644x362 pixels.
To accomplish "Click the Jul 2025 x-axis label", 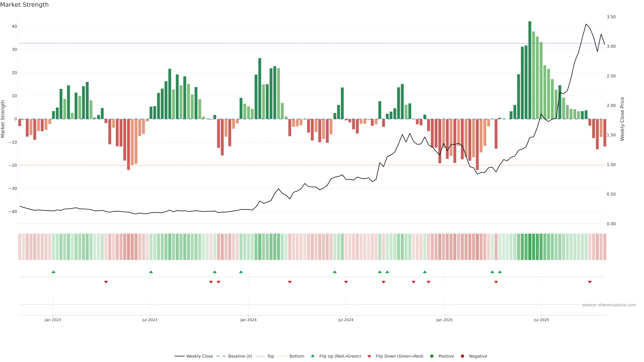I will (541, 320).
